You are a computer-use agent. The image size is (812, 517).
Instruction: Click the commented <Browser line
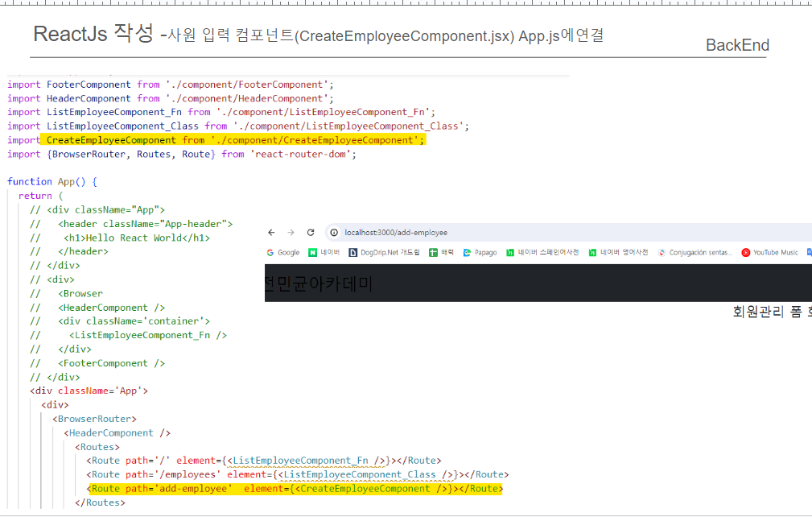(x=66, y=293)
